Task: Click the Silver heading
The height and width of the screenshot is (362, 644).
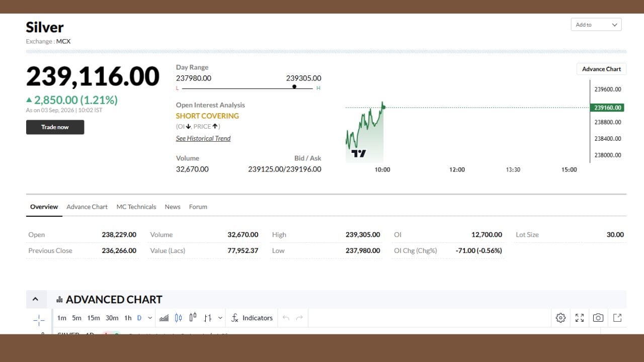Action: click(45, 27)
